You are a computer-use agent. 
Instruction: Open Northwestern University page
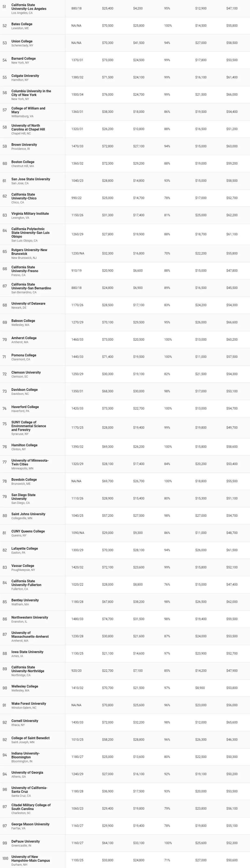30,617
